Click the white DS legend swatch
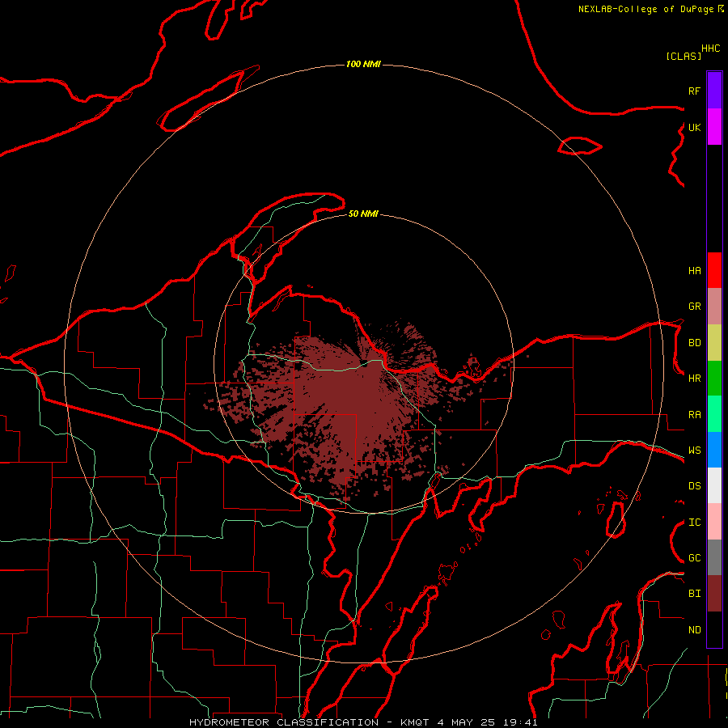728x728 pixels. pyautogui.click(x=714, y=485)
